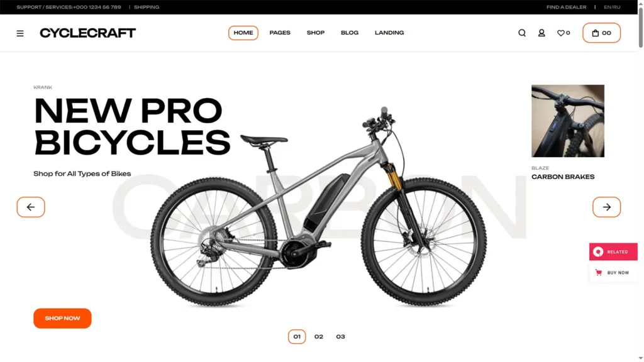This screenshot has height=362, width=644.
Task: Open the hamburger menu icon
Action: click(x=19, y=33)
